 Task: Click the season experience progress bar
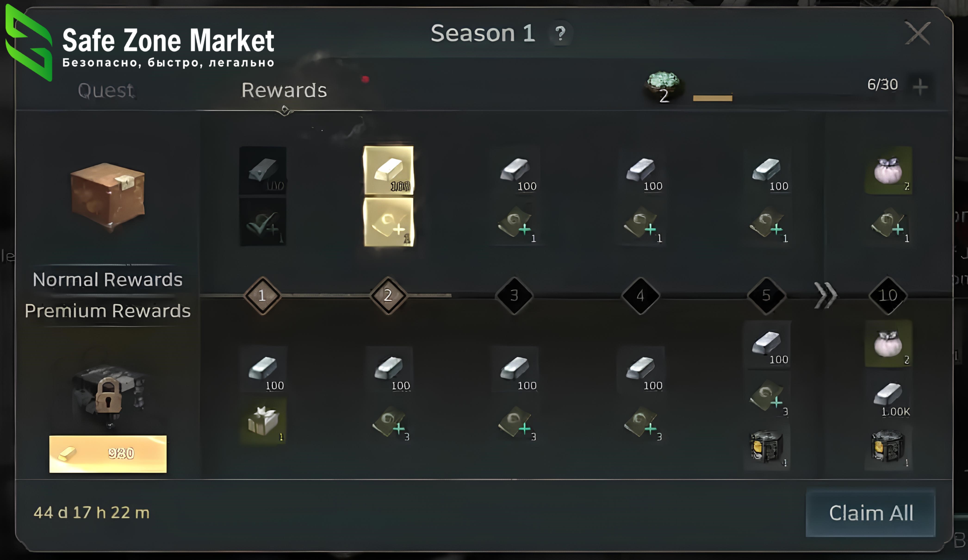coord(713,98)
